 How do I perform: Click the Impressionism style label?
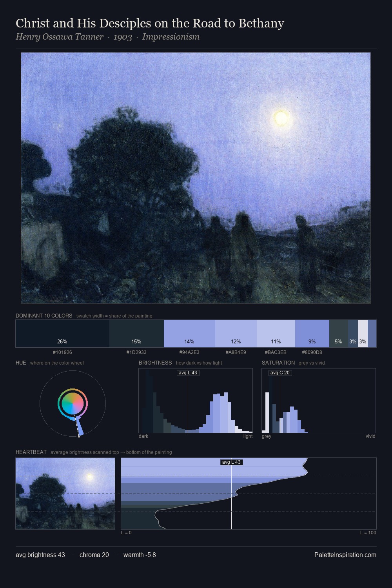pyautogui.click(x=171, y=37)
